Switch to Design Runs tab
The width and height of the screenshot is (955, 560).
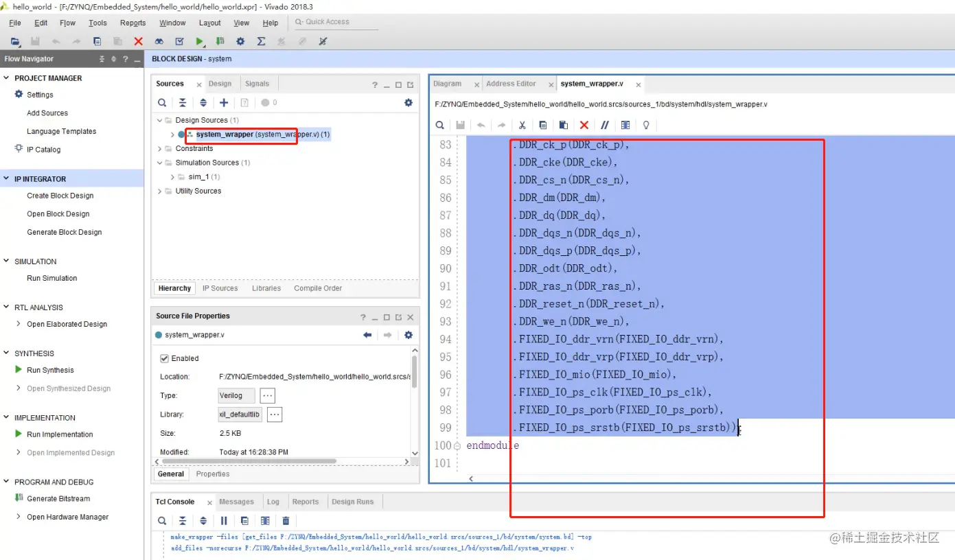pyautogui.click(x=352, y=502)
